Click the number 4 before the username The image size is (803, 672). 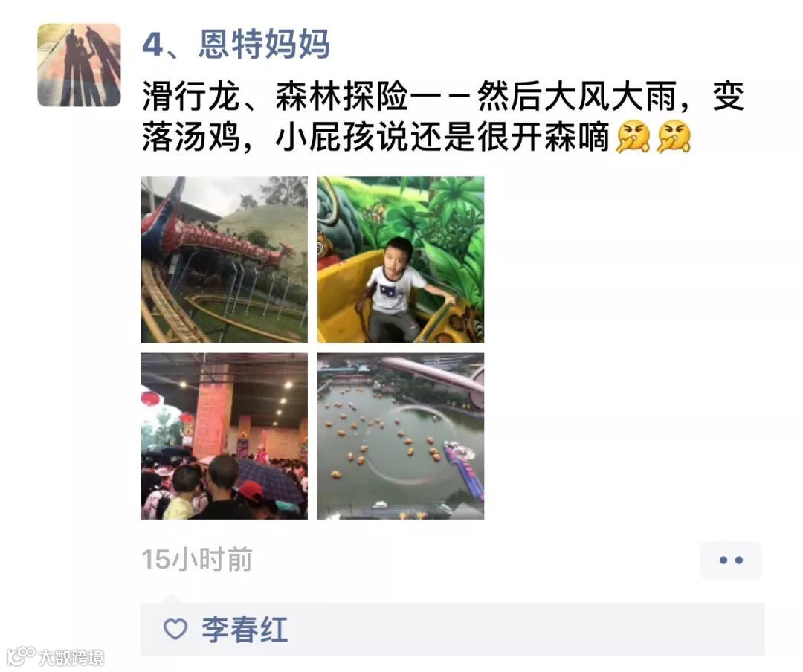pyautogui.click(x=152, y=45)
